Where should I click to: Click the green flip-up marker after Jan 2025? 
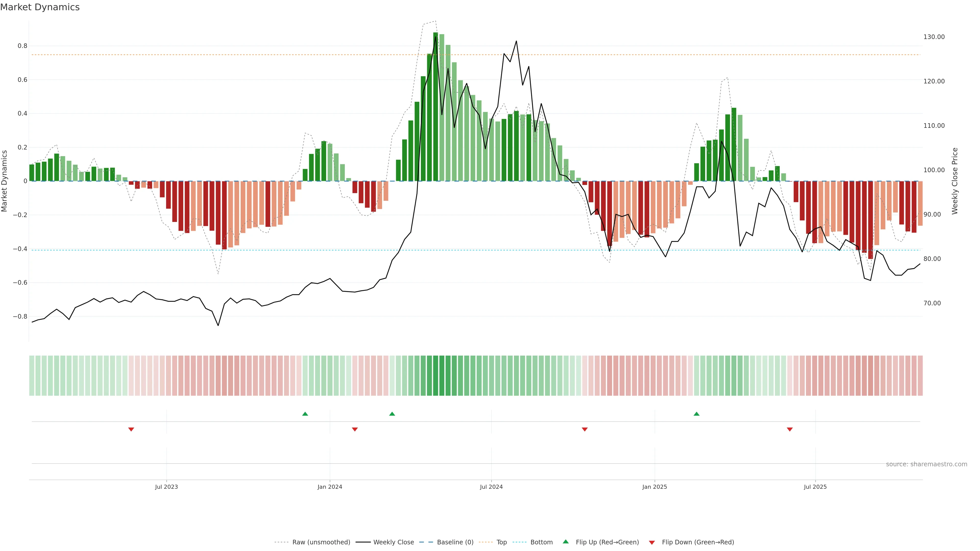tap(696, 414)
